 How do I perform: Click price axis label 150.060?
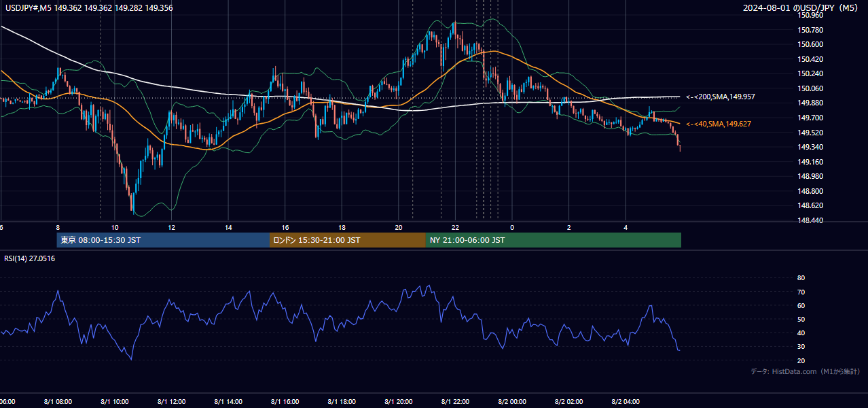(810, 88)
